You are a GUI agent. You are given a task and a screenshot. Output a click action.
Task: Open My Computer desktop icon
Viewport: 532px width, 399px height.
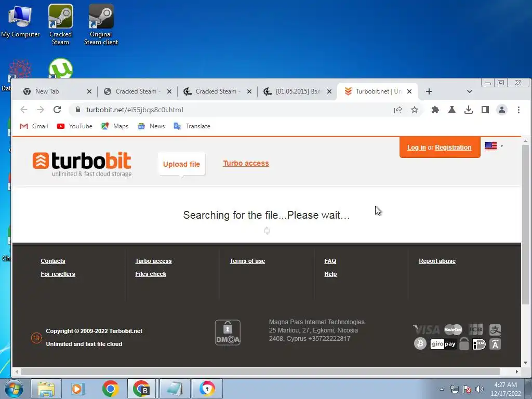pyautogui.click(x=20, y=21)
